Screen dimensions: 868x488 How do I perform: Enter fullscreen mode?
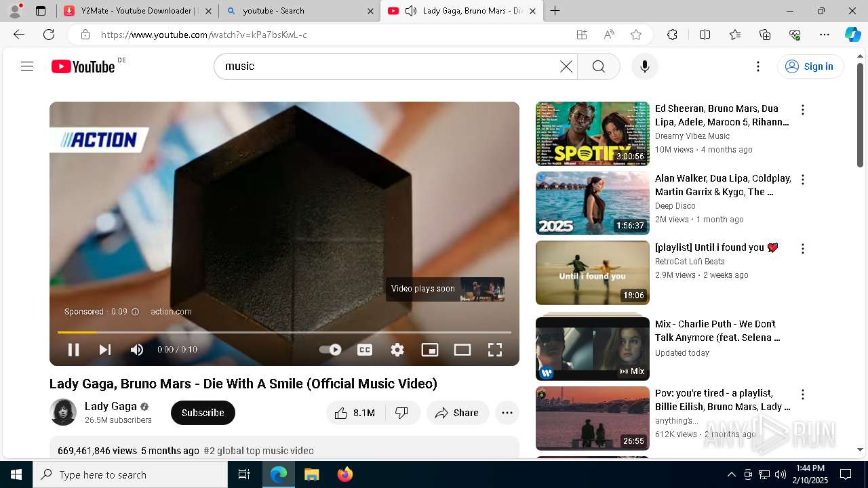495,350
